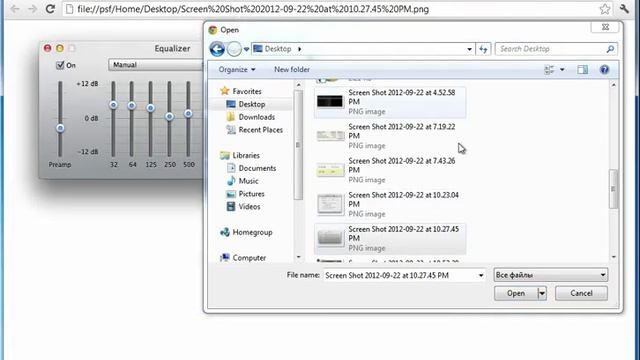Select Screen Shot 2012-09-22 at 7.43.26 PM file
This screenshot has width=640, height=360.
point(390,170)
